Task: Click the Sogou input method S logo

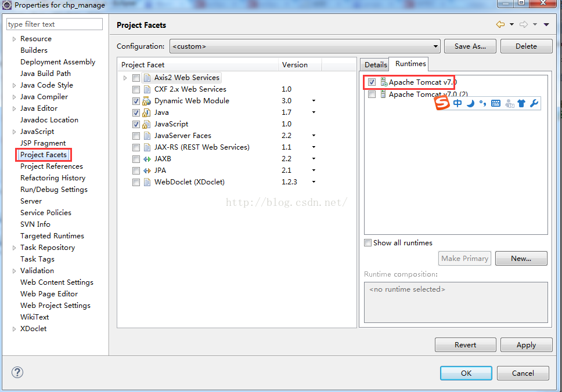Action: tap(442, 103)
